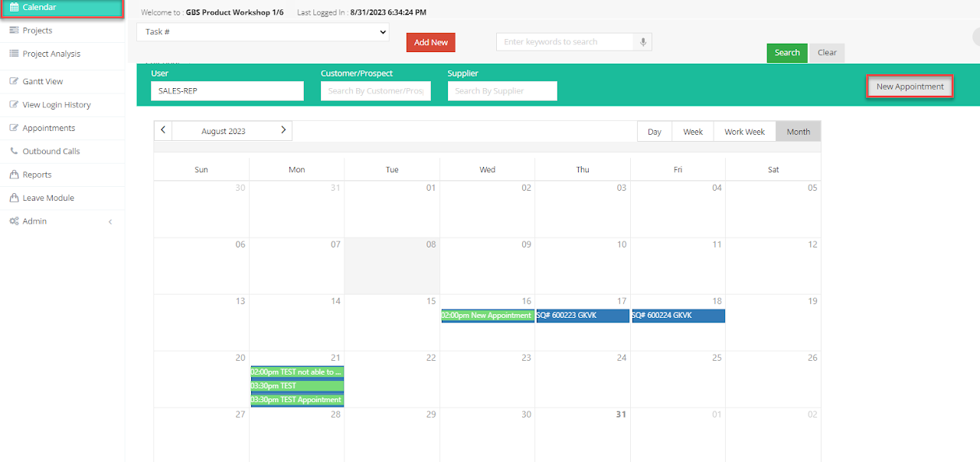Click the Admin gears icon
This screenshot has width=980, height=462.
pyautogui.click(x=14, y=221)
